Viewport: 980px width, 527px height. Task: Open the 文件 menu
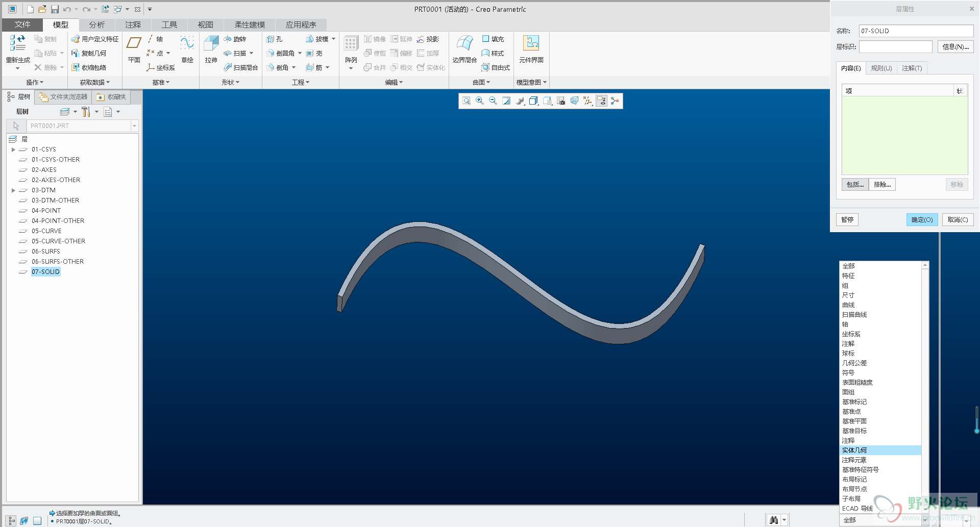click(x=22, y=24)
